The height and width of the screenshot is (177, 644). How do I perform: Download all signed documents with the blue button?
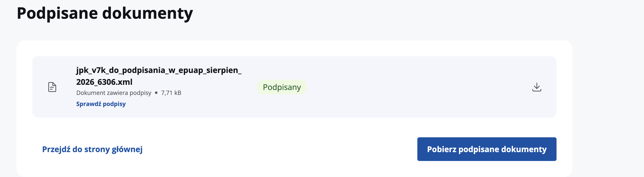487,149
